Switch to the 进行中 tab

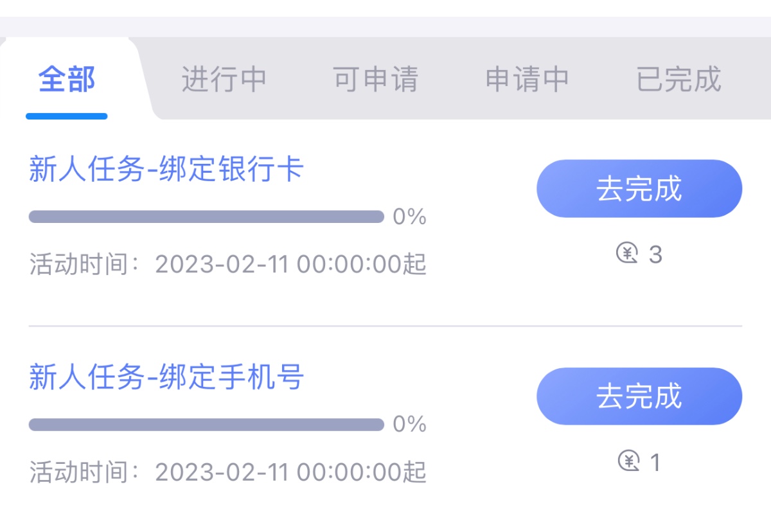point(224,80)
